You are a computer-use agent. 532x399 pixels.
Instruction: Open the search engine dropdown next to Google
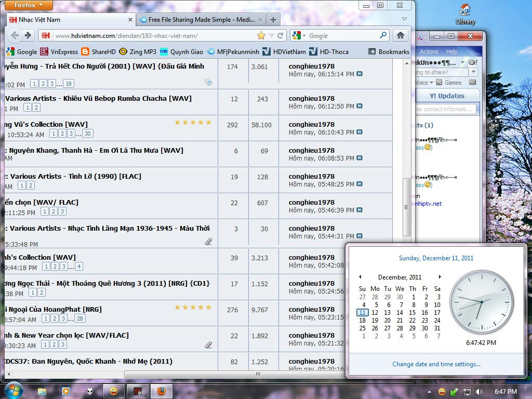click(x=304, y=35)
